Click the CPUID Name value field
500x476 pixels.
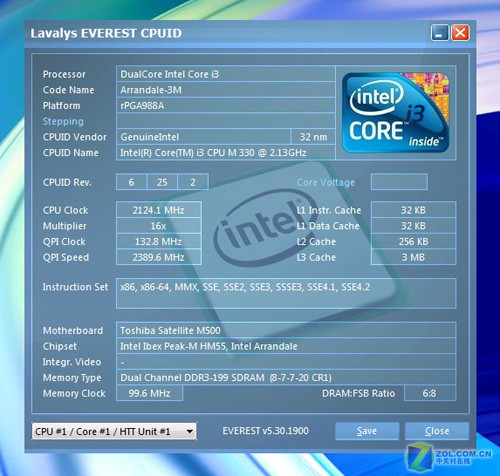[226, 153]
